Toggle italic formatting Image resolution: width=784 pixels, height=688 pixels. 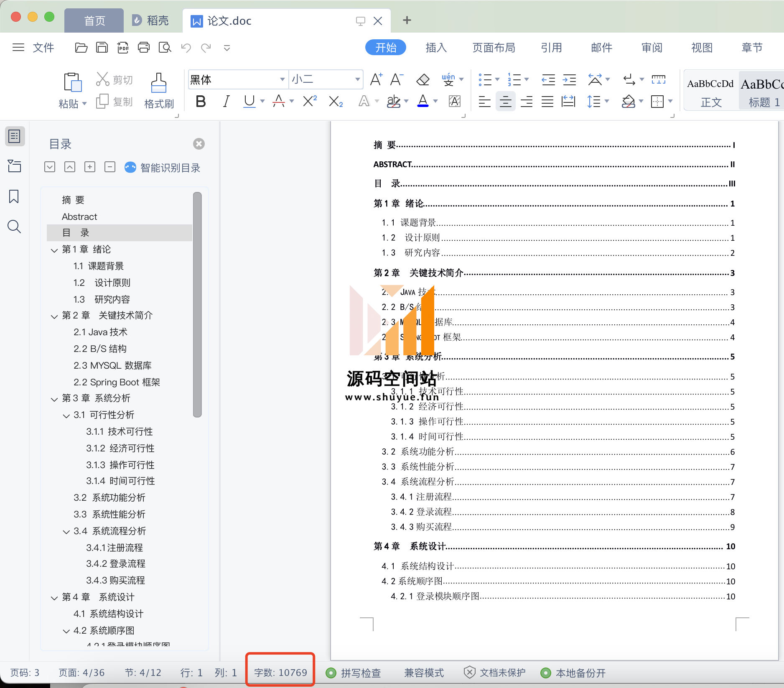(x=226, y=101)
